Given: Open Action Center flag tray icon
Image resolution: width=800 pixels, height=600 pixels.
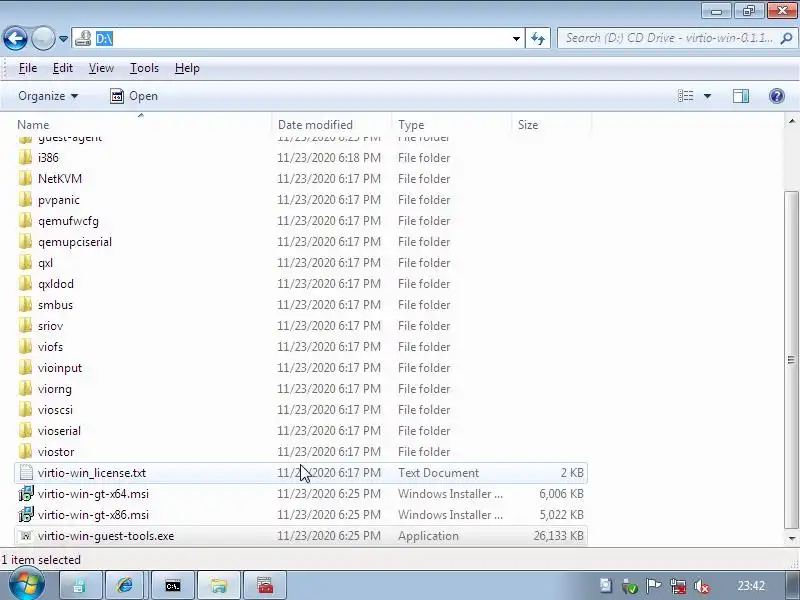Looking at the screenshot, I should pyautogui.click(x=654, y=586).
